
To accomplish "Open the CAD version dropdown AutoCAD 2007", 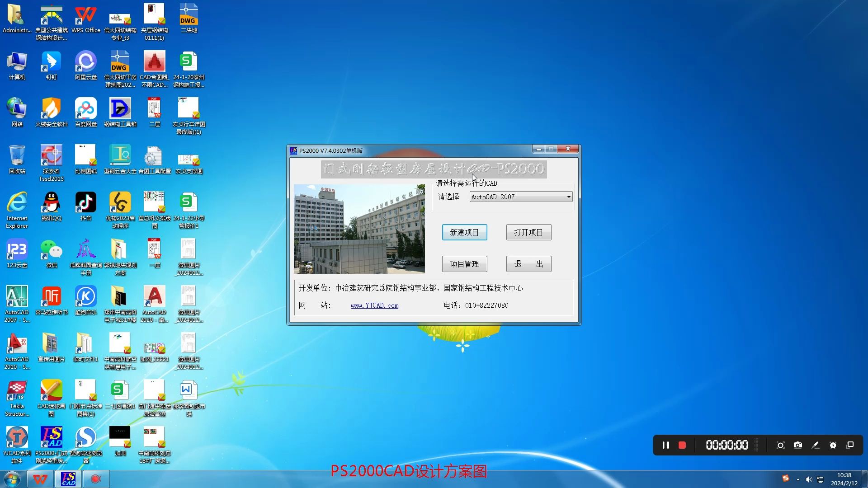I will click(x=521, y=197).
